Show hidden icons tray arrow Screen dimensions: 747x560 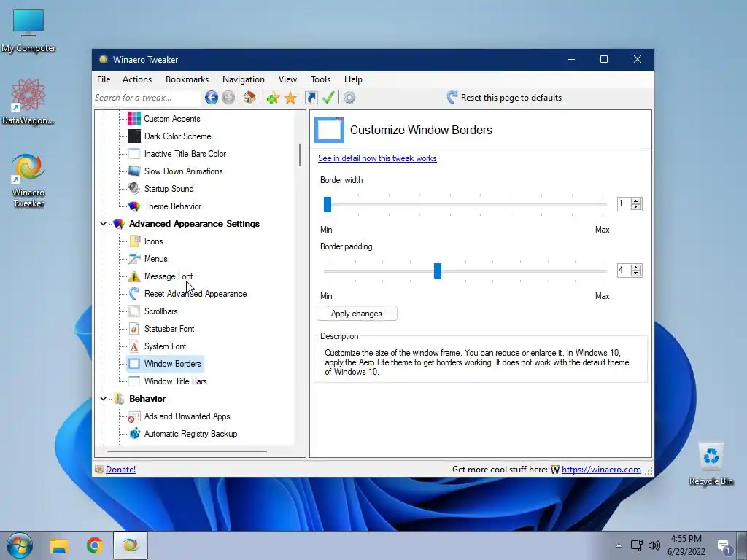coord(619,545)
